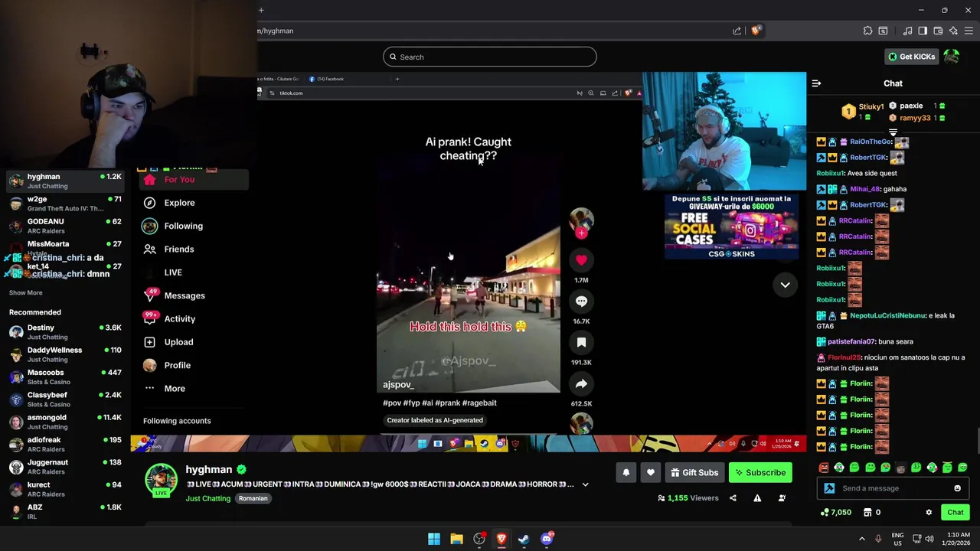The height and width of the screenshot is (551, 980).
Task: Expand the chat leaderboard handle
Action: tap(893, 132)
